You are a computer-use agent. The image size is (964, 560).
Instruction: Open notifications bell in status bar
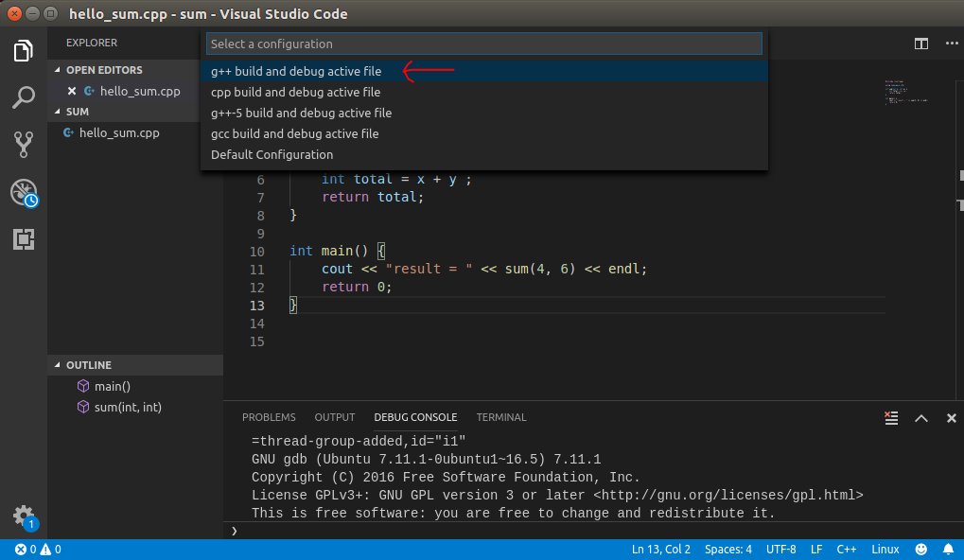tap(948, 549)
